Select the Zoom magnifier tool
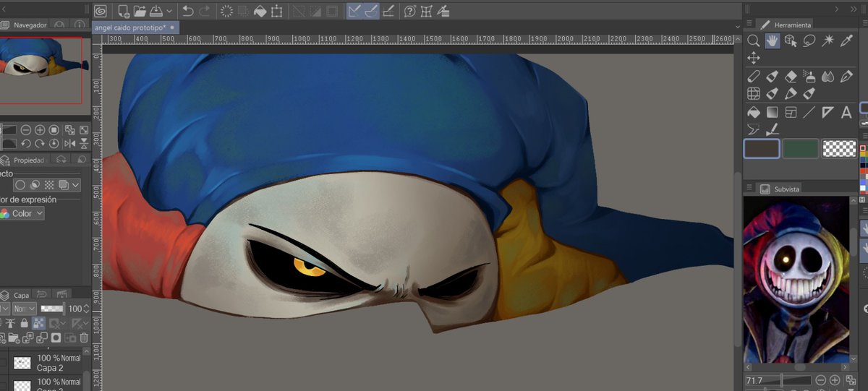 pyautogui.click(x=753, y=41)
